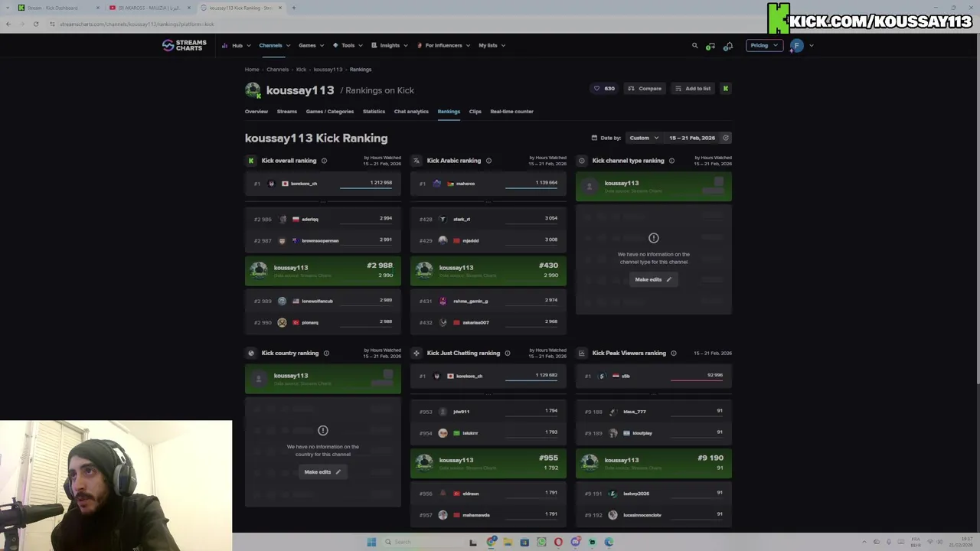
Task: Switch to the Streams tab
Action: point(287,112)
